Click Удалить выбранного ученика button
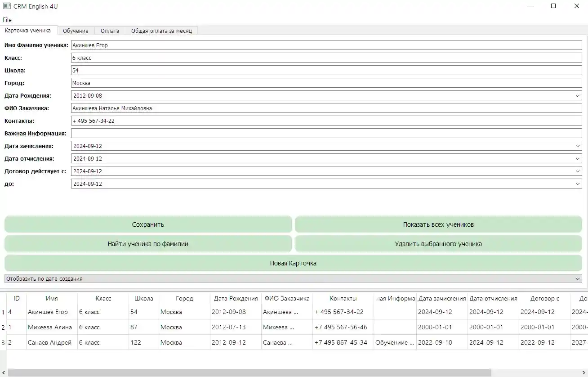The width and height of the screenshot is (588, 377). coord(438,244)
